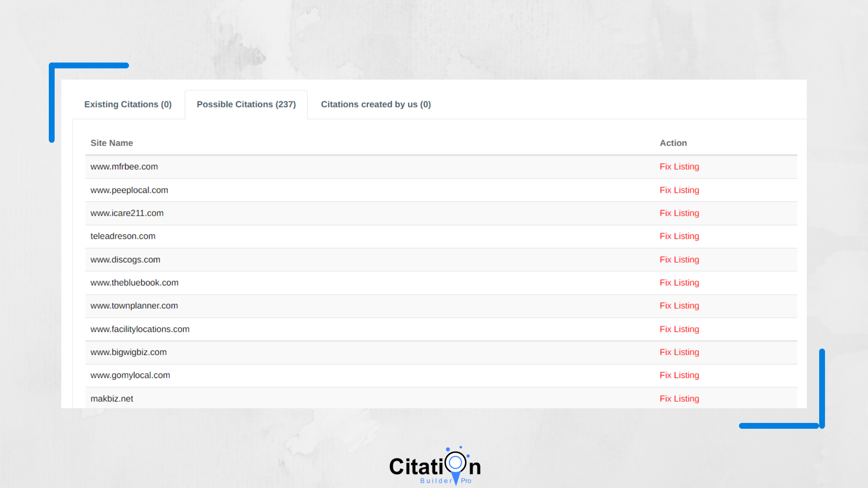The height and width of the screenshot is (488, 868).
Task: Click Fix Listing for www.gomylocal.com
Action: pos(679,375)
